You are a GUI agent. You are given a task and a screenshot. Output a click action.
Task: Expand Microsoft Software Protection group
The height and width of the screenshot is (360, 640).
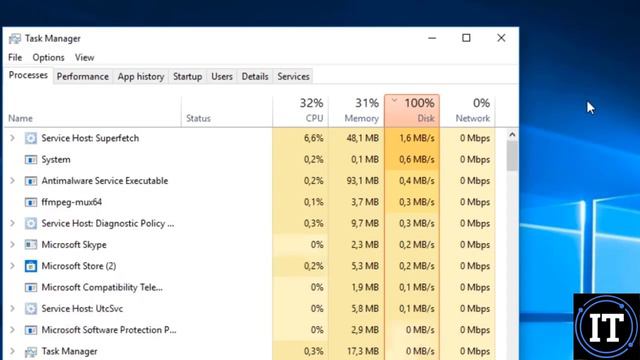[x=12, y=330]
